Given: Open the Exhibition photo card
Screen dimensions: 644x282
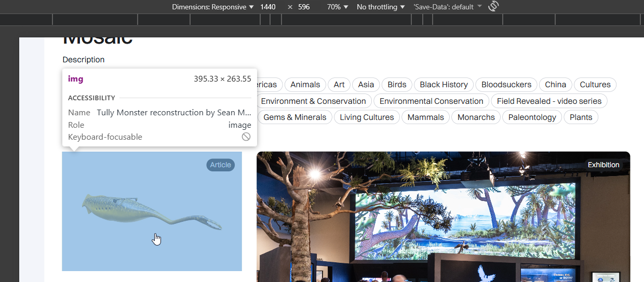Looking at the screenshot, I should pos(443,217).
